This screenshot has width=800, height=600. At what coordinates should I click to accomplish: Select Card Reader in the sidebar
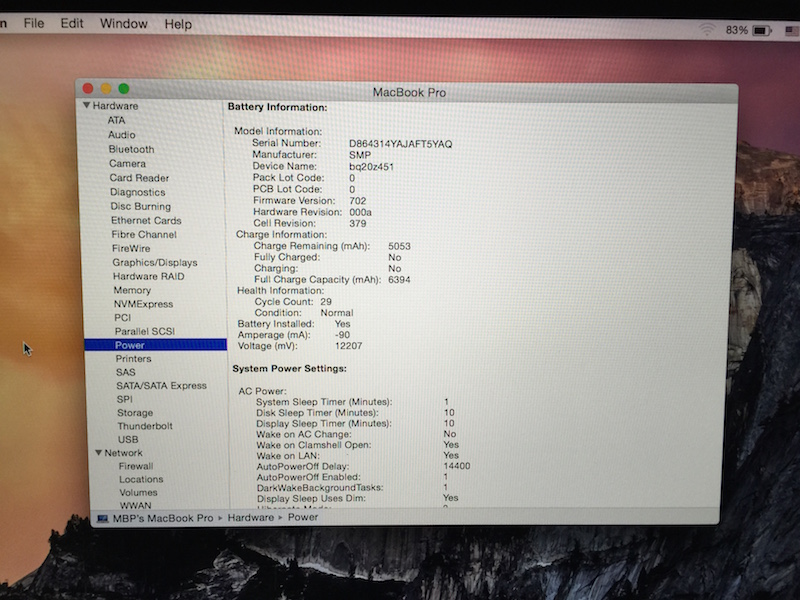tap(139, 178)
